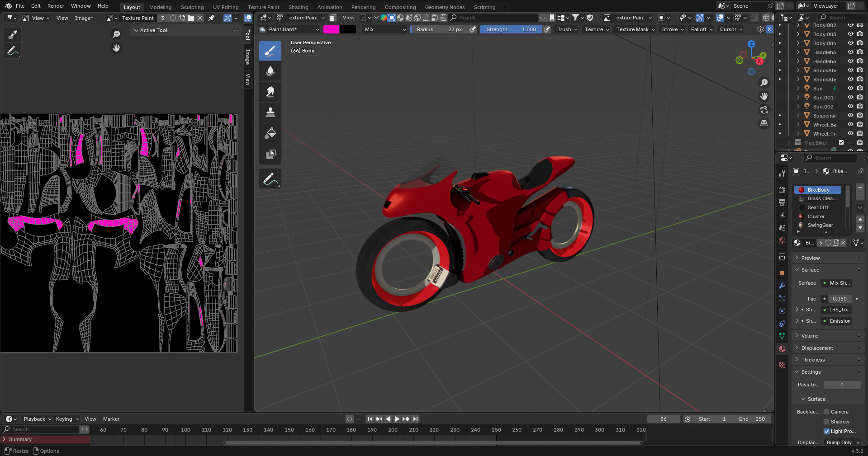Image resolution: width=868 pixels, height=456 pixels.
Task: Select the Annotate tool in viewport toolbar
Action: (270, 179)
